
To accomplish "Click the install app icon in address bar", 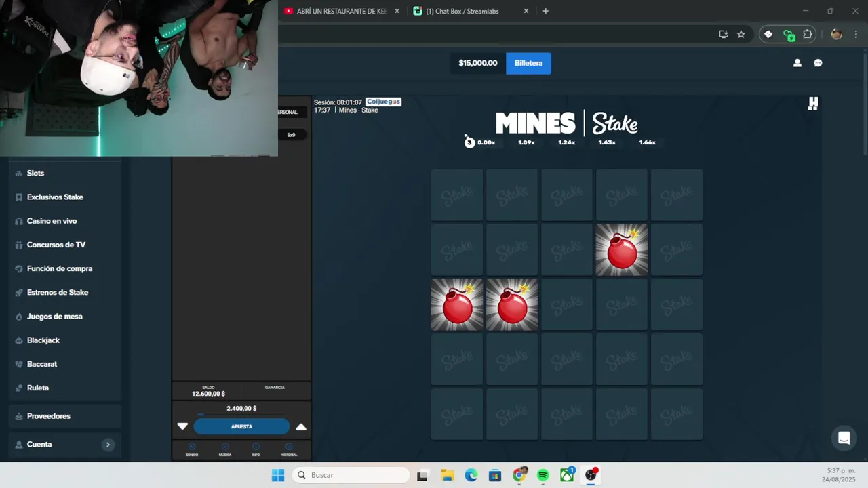I will point(724,34).
